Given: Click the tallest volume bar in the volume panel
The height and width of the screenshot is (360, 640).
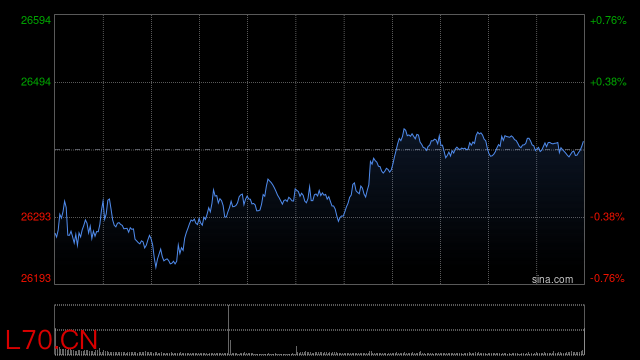Looking at the screenshot, I should point(229,330).
